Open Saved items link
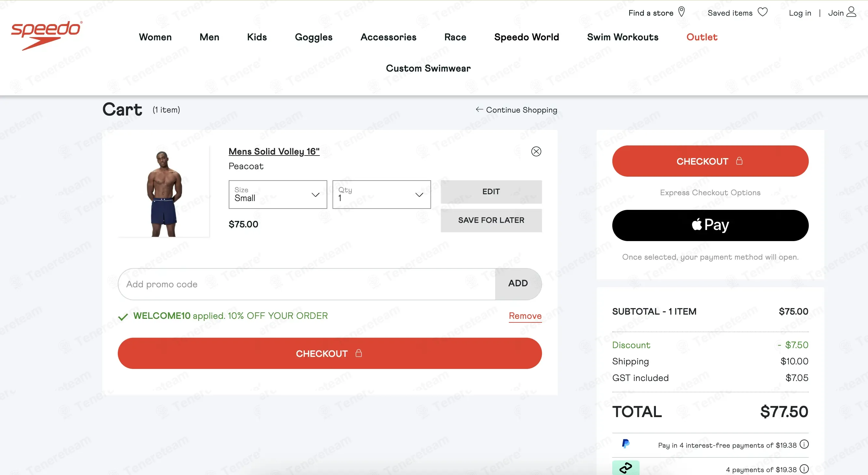 (x=730, y=13)
